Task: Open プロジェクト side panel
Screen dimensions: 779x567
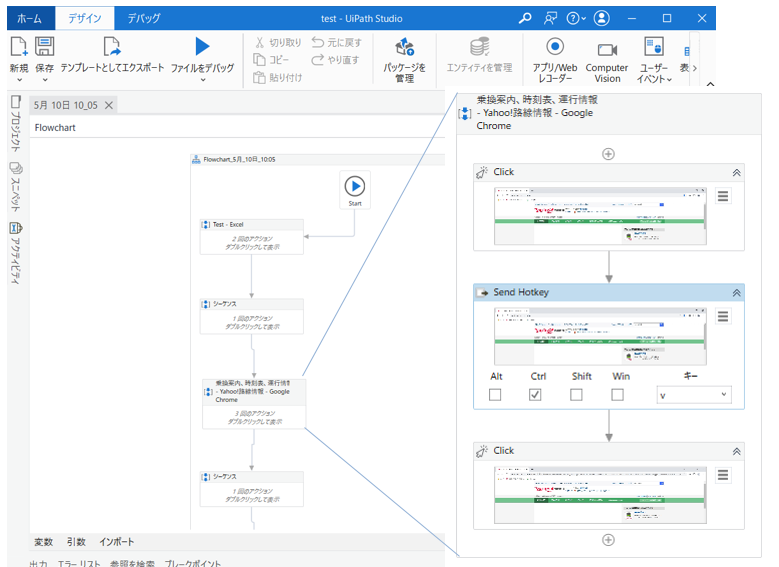Action: 15,124
